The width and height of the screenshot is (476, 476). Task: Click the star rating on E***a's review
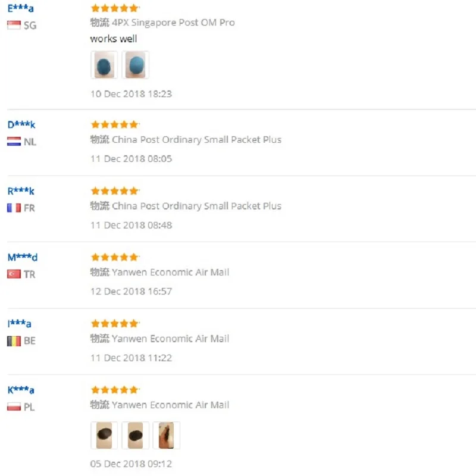click(114, 8)
